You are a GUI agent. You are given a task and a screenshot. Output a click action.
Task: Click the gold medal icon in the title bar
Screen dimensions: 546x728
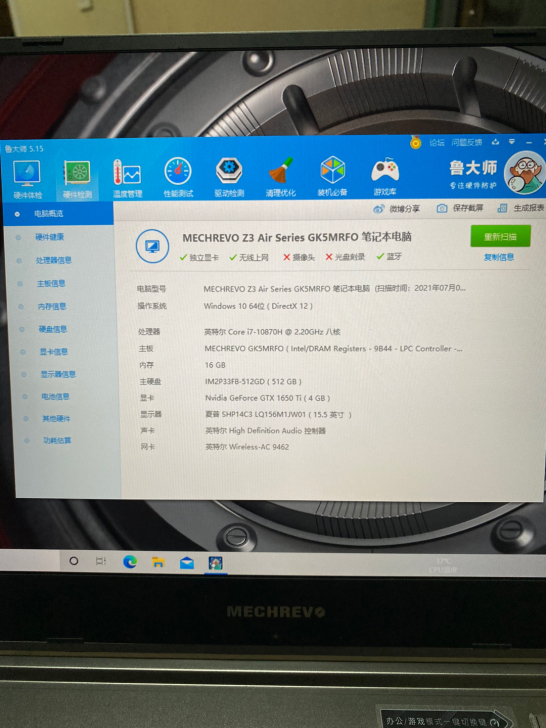point(416,142)
